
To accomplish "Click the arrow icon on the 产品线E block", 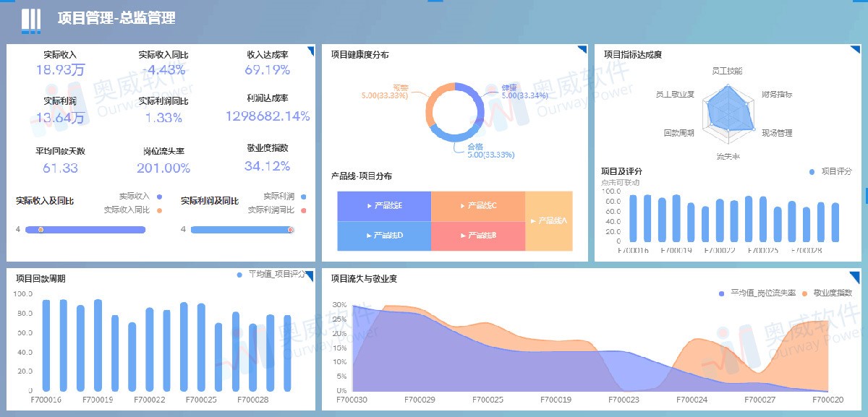I will (x=369, y=206).
